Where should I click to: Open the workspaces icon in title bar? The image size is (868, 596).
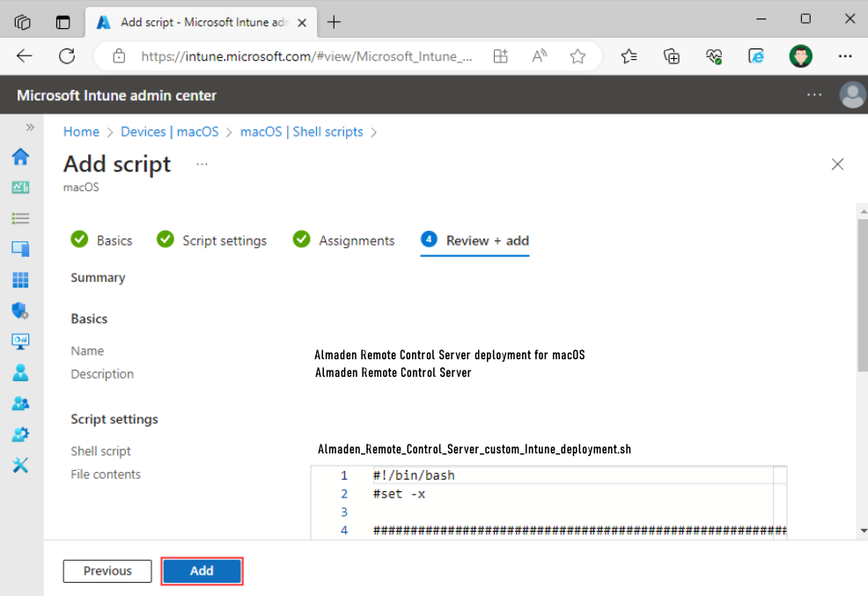[x=23, y=22]
